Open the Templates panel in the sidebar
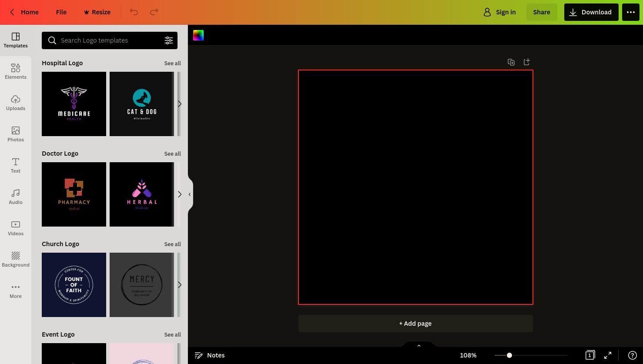The height and width of the screenshot is (364, 643). 16,40
